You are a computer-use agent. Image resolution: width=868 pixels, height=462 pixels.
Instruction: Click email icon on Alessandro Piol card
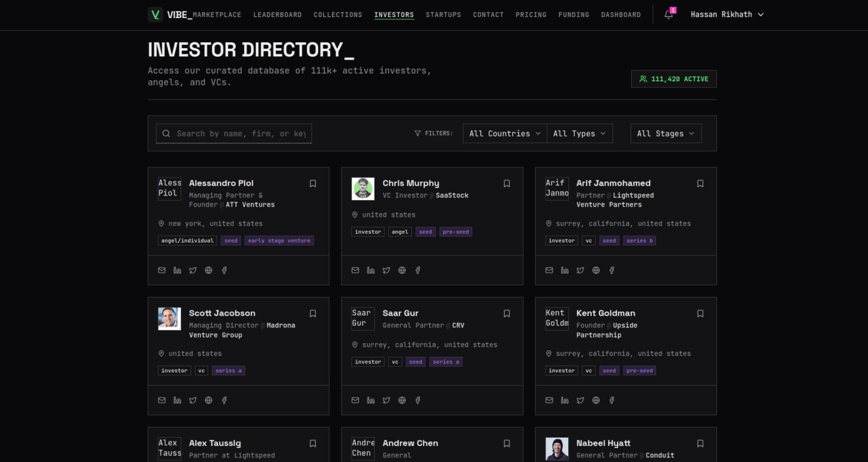tap(161, 270)
